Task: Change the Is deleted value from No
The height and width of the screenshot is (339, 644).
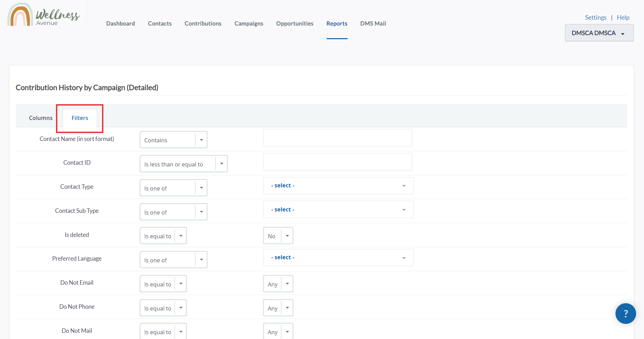Action: [x=278, y=236]
